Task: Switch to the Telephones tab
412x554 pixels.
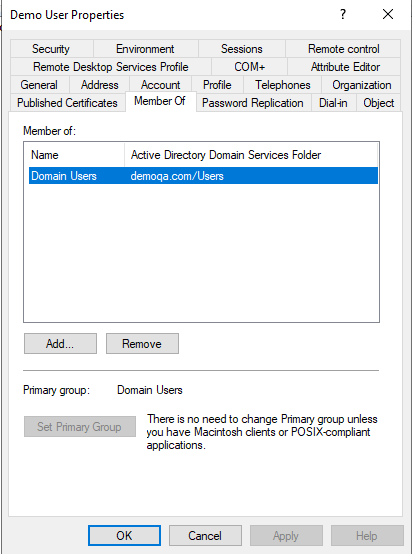Action: [x=282, y=85]
